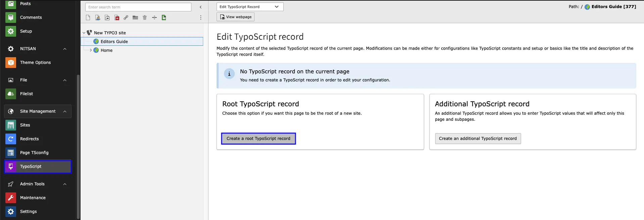Open the Setup module
The width and height of the screenshot is (644, 220).
(x=38, y=31)
